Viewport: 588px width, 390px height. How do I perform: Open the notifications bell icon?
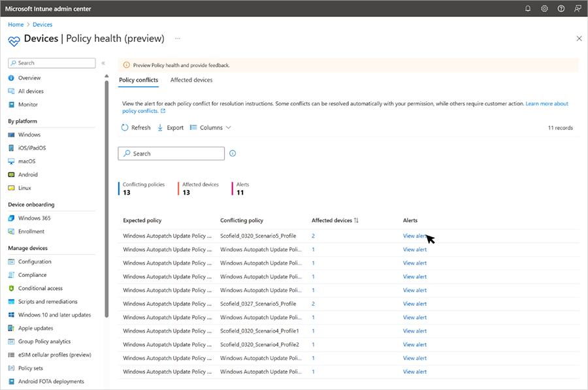point(528,8)
